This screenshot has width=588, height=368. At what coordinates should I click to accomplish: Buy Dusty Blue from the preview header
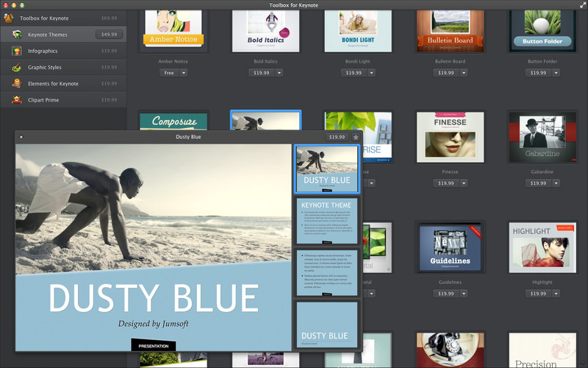click(x=337, y=137)
